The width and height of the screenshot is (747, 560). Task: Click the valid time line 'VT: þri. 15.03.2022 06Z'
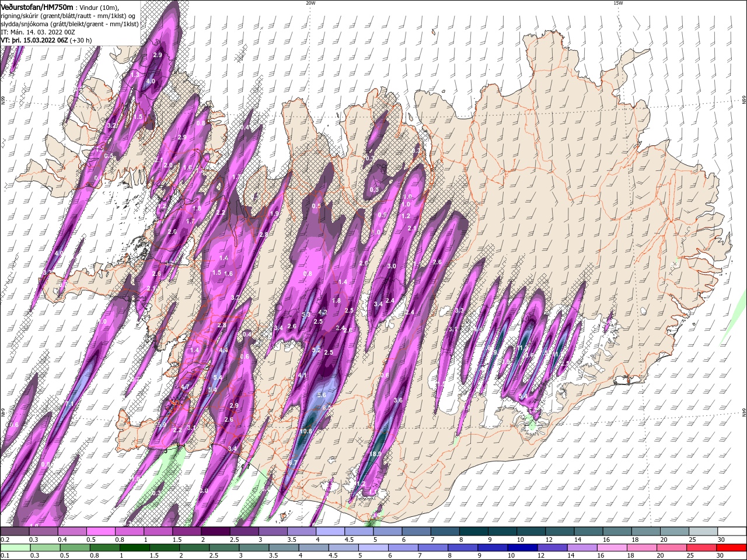(34, 40)
